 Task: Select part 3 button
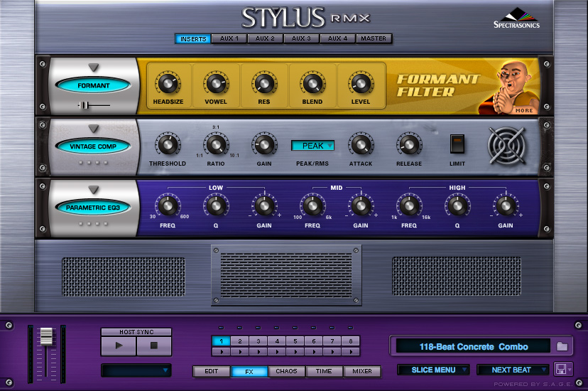[x=258, y=341]
